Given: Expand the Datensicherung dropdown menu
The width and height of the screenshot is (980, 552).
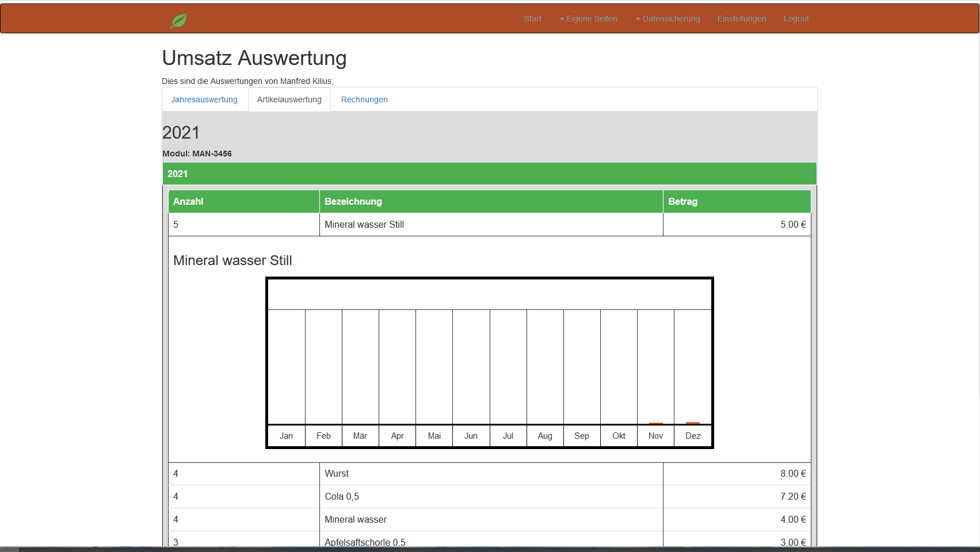Looking at the screenshot, I should [x=668, y=18].
